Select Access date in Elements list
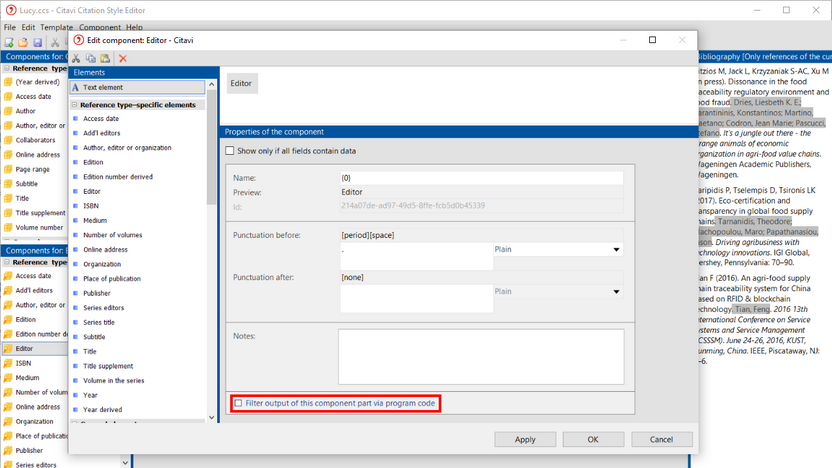The height and width of the screenshot is (468, 832). click(101, 119)
